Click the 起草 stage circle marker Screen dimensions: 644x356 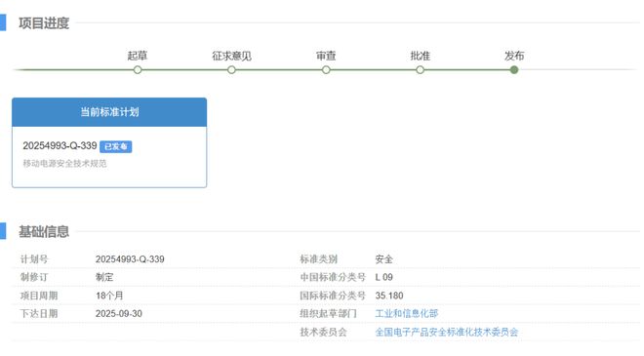tap(138, 70)
